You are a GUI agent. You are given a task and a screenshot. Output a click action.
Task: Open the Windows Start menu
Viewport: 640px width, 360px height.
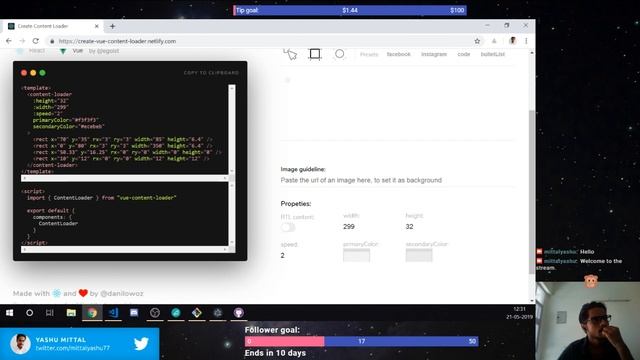pyautogui.click(x=9, y=313)
